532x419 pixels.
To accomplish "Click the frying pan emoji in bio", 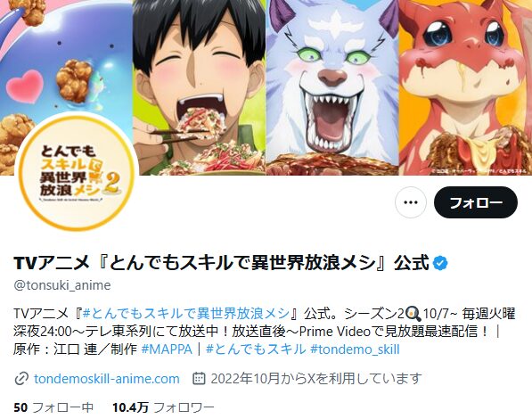I will [x=413, y=314].
